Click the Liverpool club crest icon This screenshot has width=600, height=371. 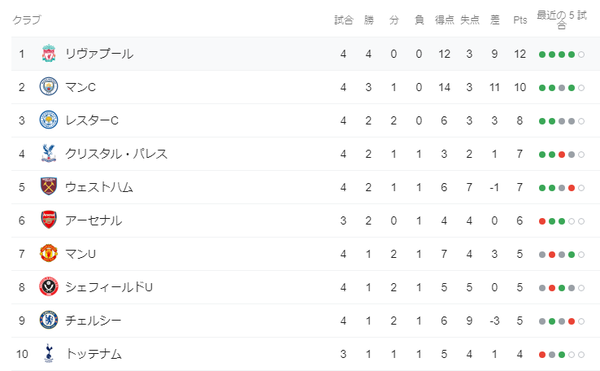[49, 54]
